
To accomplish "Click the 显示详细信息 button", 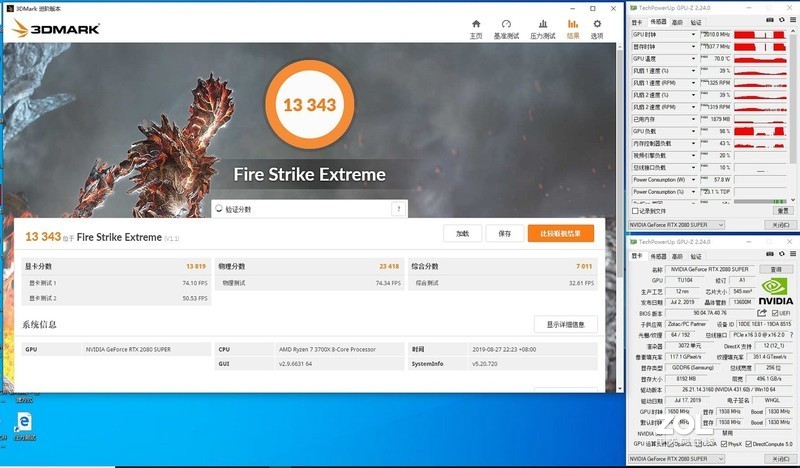I will (565, 325).
